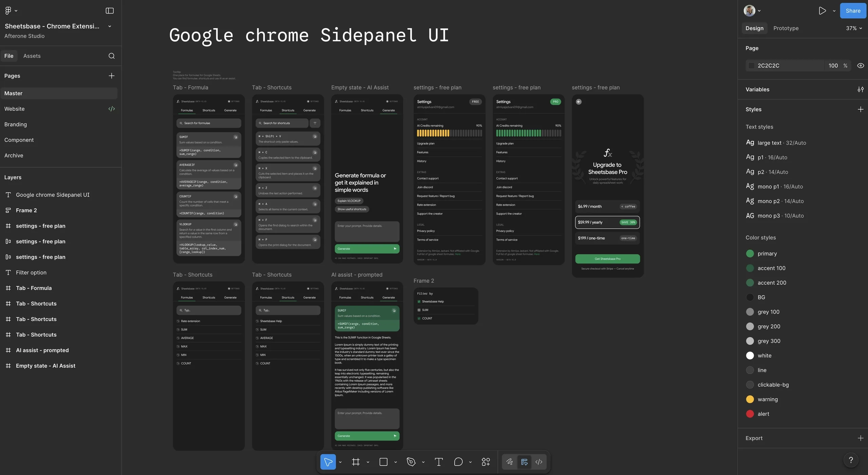Viewport: 868px width, 475px height.
Task: Open the presentation options chevron beside play
Action: (x=834, y=11)
